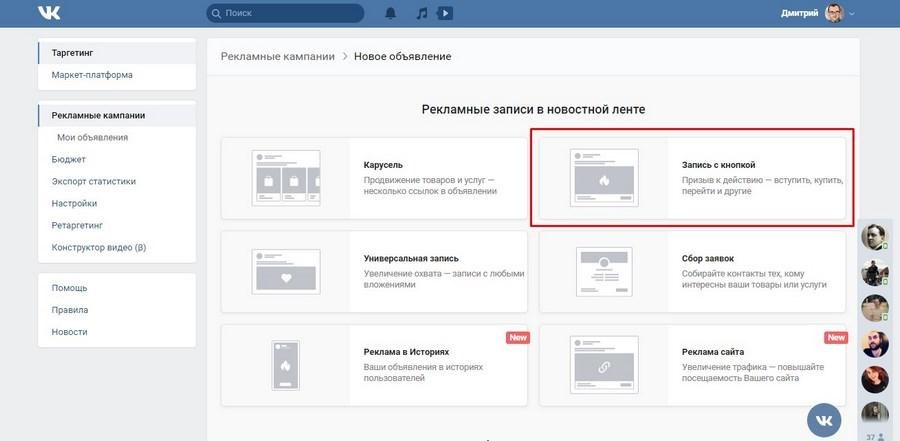Click the Сбор заявок form illustration
The width and height of the screenshot is (900, 441).
(x=604, y=272)
